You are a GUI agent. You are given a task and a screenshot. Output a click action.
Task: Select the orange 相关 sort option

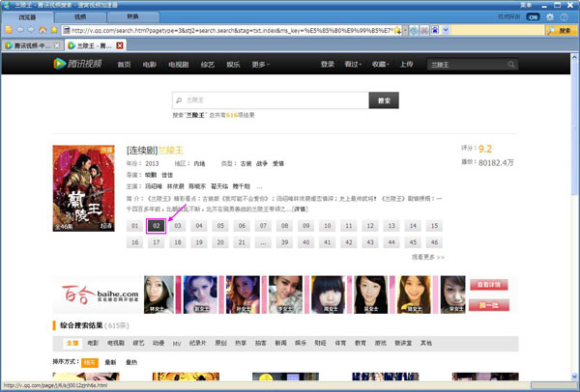(90, 363)
